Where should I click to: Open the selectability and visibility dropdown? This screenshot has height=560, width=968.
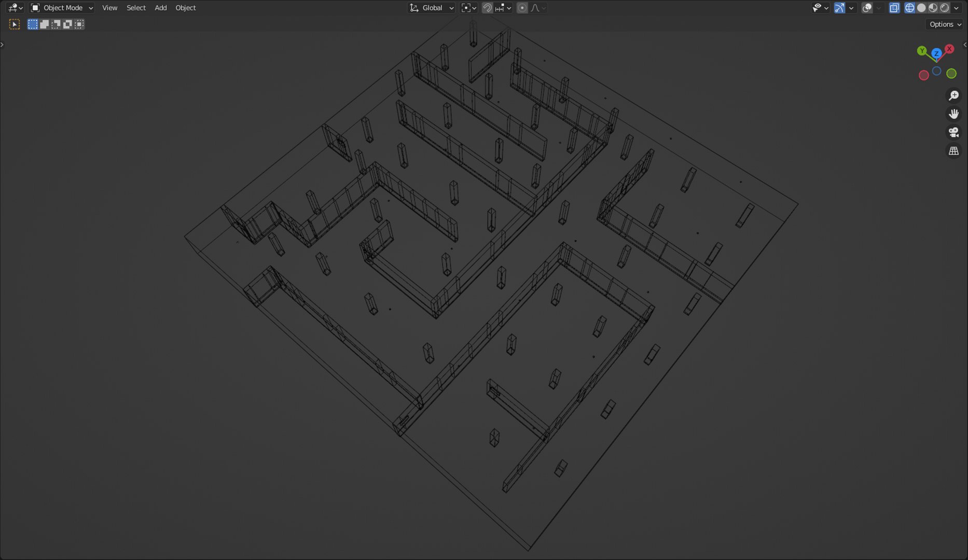tap(820, 8)
